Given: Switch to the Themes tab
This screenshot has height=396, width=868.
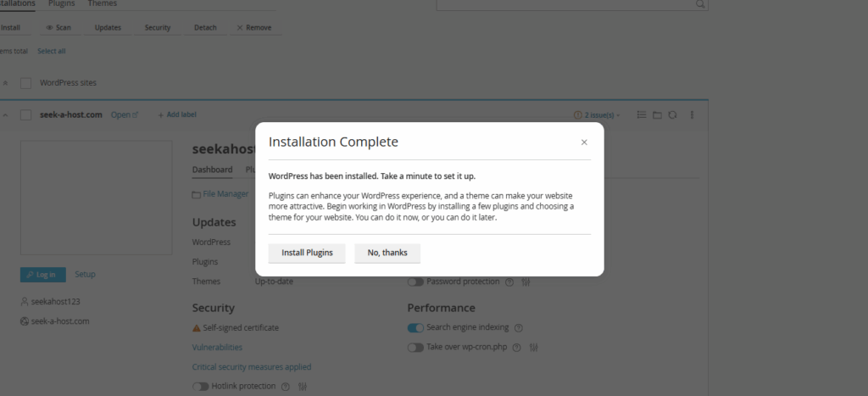Looking at the screenshot, I should point(103,4).
